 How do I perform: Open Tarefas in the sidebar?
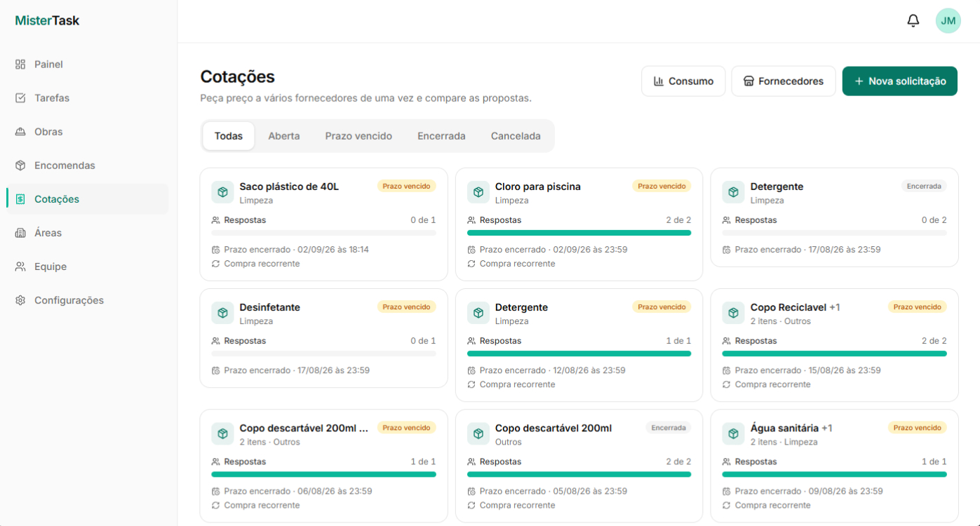pos(88,98)
